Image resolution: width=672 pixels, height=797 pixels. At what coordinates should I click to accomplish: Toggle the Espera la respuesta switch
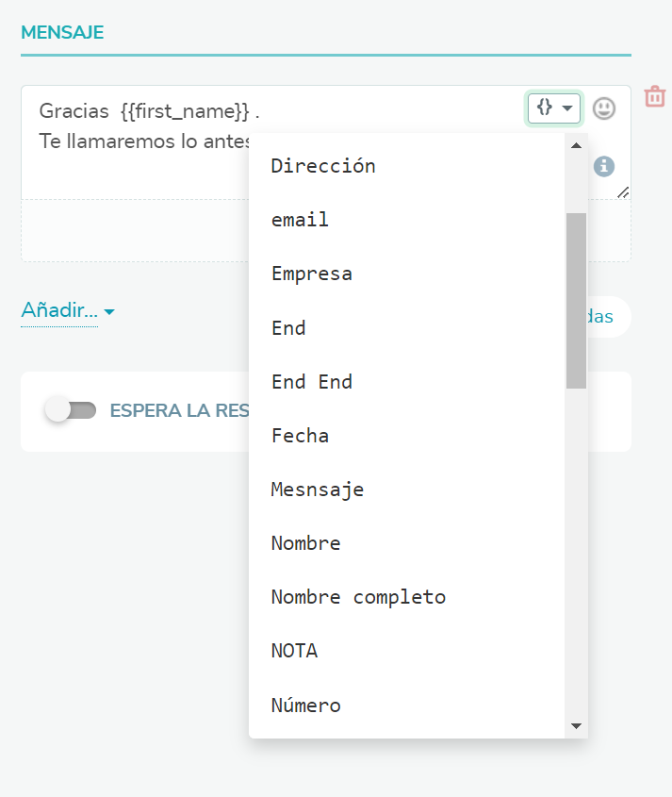(x=72, y=410)
